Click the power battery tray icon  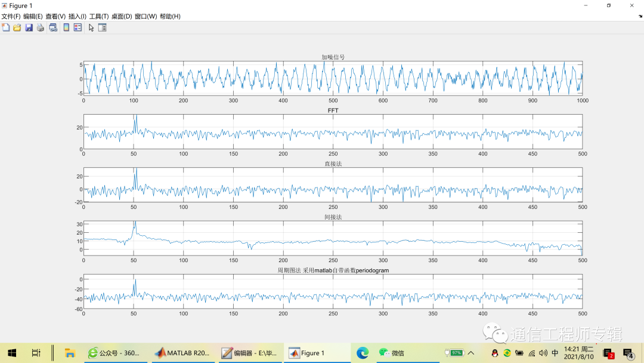519,353
